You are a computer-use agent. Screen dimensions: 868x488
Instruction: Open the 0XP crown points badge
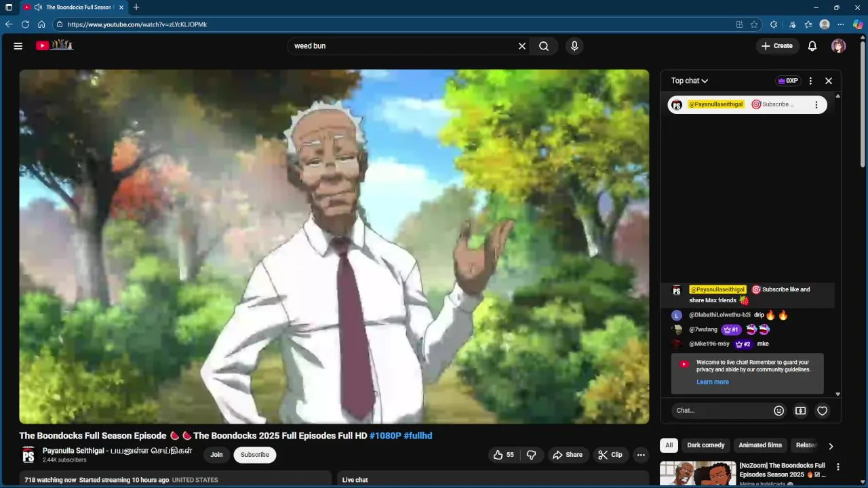(788, 81)
